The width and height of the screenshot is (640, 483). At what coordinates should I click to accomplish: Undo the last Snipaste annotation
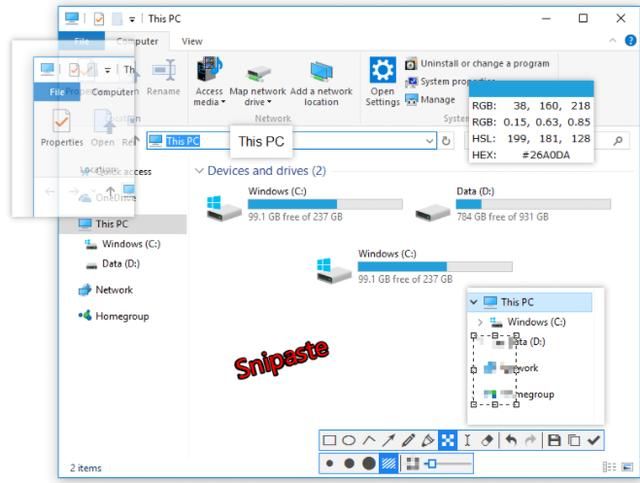click(x=511, y=440)
